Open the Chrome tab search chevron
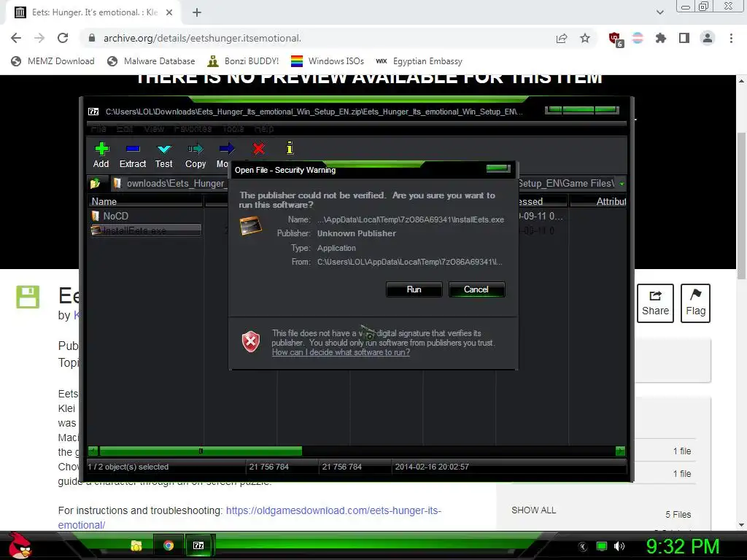Screen dimensions: 747x560 (x=660, y=12)
